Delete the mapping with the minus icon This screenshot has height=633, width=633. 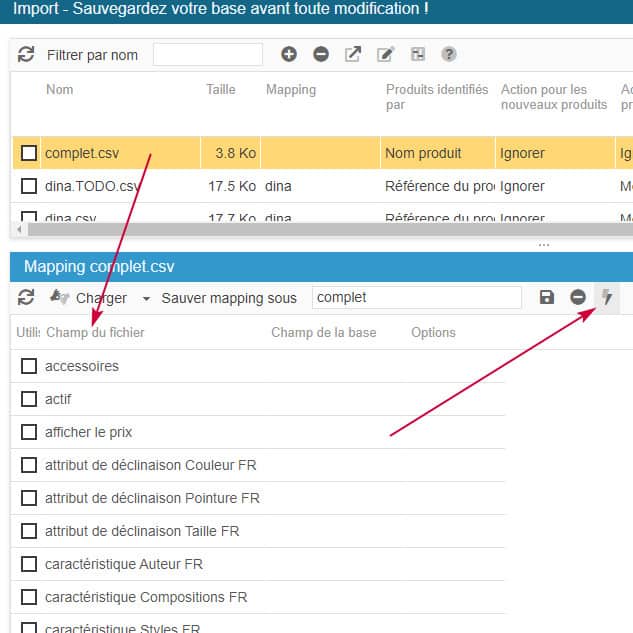pos(578,298)
